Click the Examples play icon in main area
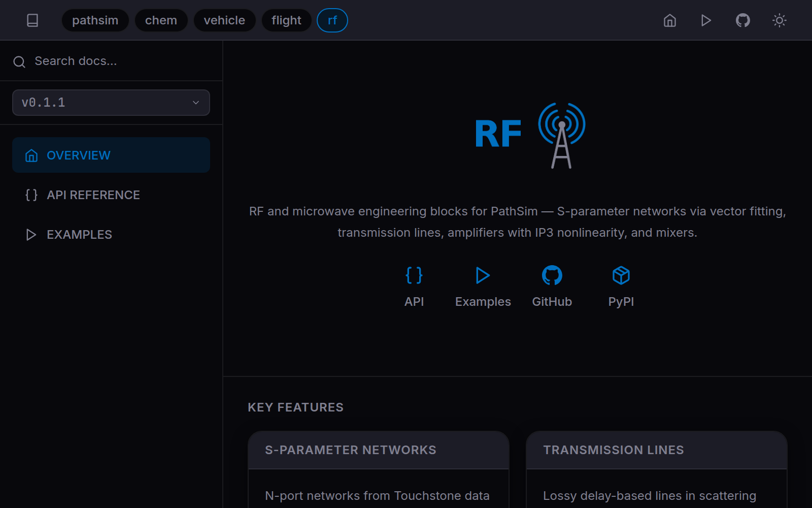The width and height of the screenshot is (812, 508). coord(483,276)
